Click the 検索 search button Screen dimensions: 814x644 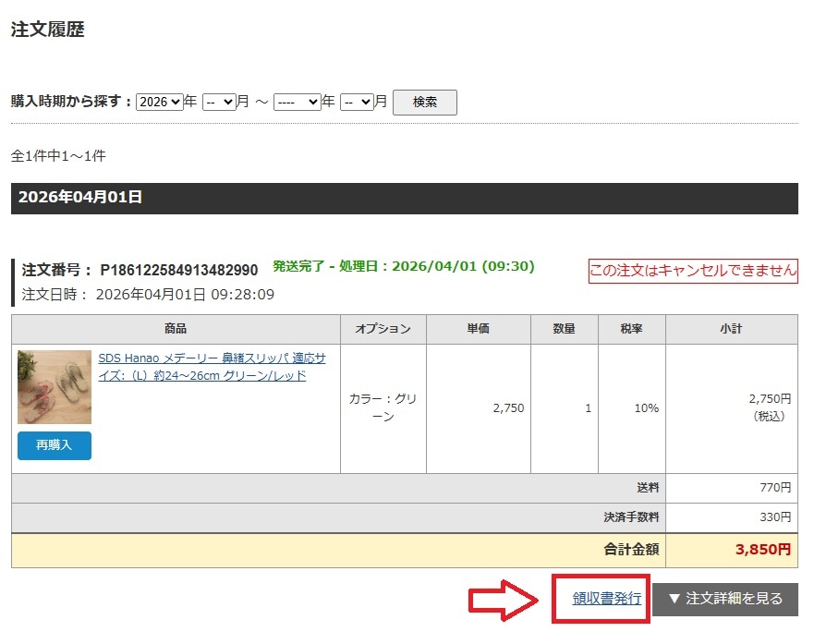point(425,102)
